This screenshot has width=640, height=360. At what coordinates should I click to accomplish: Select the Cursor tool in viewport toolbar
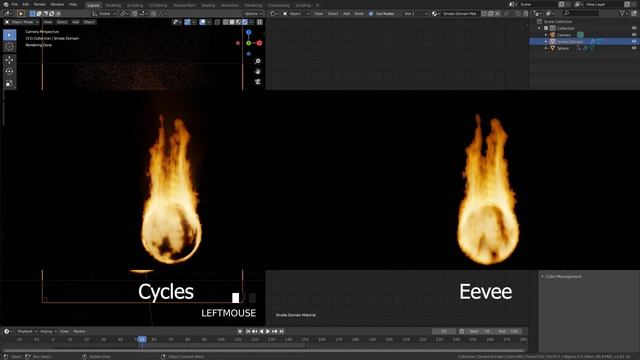click(x=9, y=47)
